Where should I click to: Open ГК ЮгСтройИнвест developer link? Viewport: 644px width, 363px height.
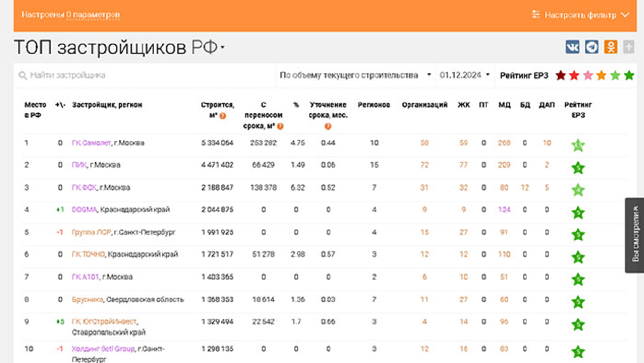105,322
